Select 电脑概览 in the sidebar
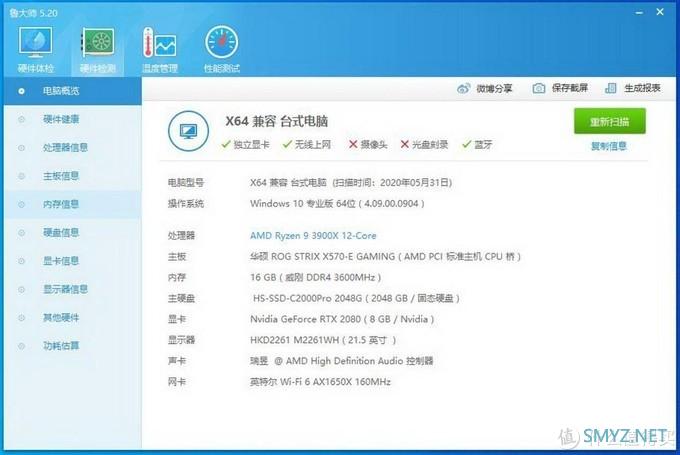Screen dimensions: 680x455 [x=72, y=91]
